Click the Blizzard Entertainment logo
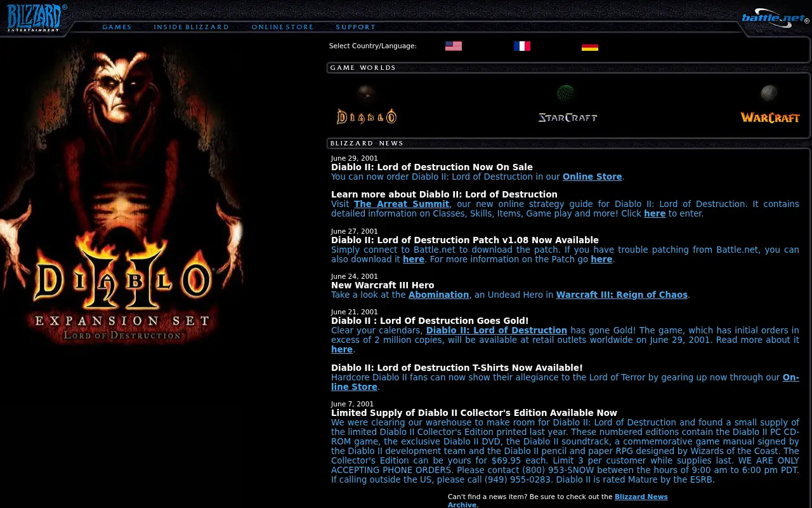 pos(36,17)
